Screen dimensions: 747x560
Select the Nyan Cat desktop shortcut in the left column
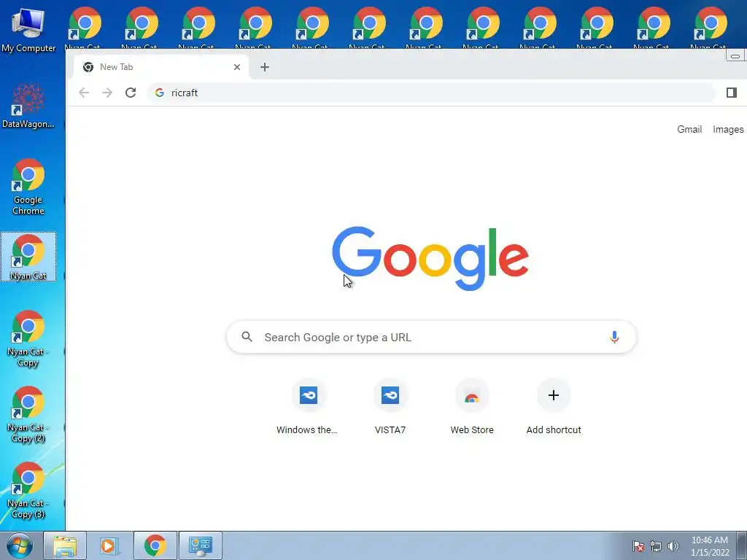click(x=28, y=257)
